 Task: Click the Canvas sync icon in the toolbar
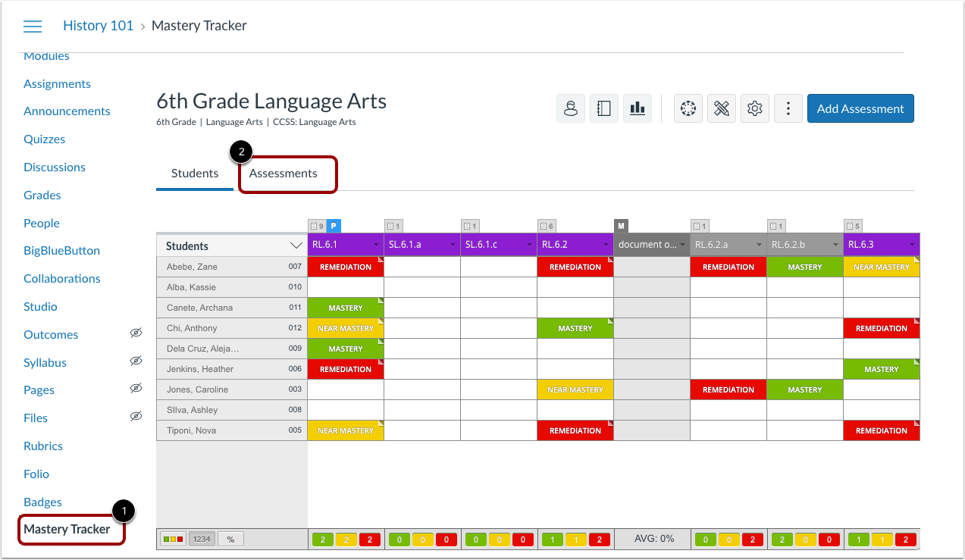688,108
